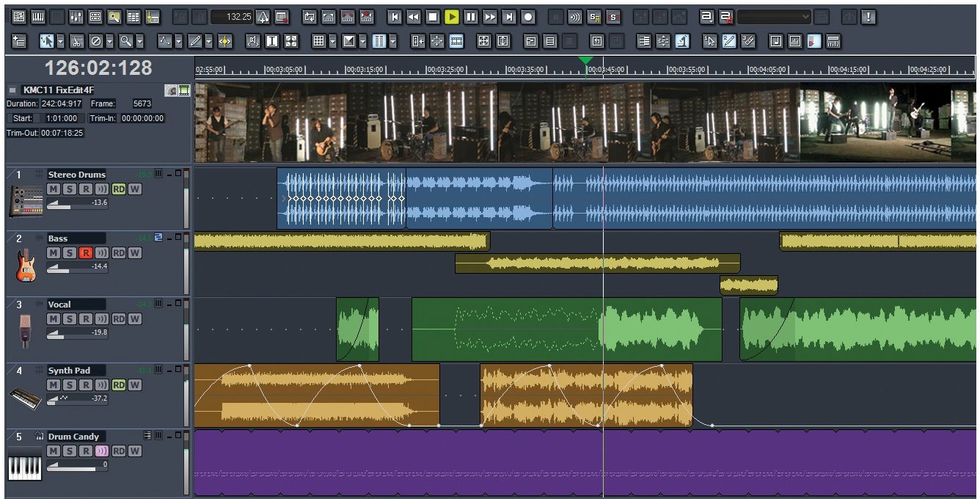
Task: Select the pointer arrow tool
Action: [x=46, y=41]
